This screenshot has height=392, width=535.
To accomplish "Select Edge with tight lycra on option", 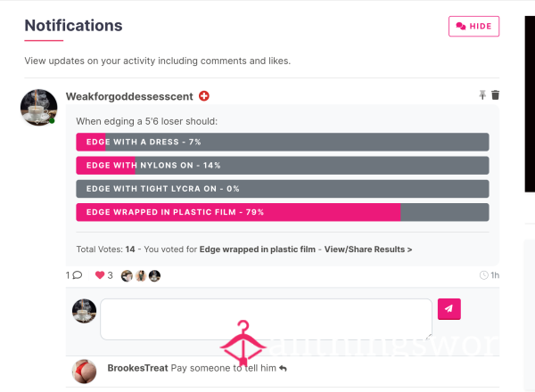I will click(283, 189).
